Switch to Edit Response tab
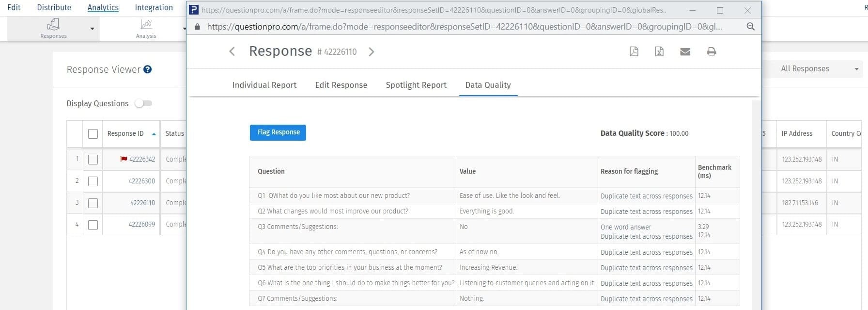Viewport: 868px width, 310px height. [x=341, y=85]
